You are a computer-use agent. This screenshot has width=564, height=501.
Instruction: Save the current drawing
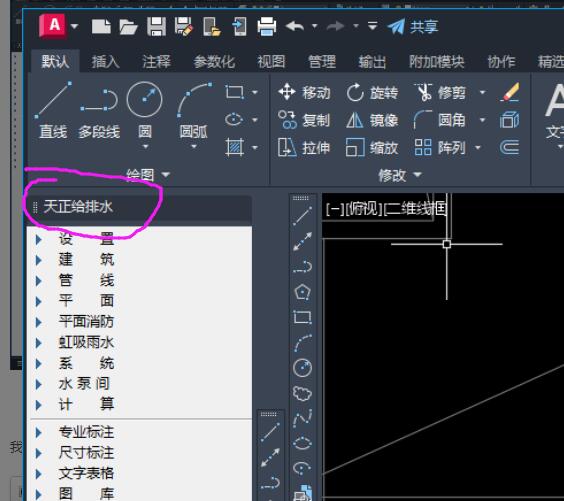click(x=156, y=27)
